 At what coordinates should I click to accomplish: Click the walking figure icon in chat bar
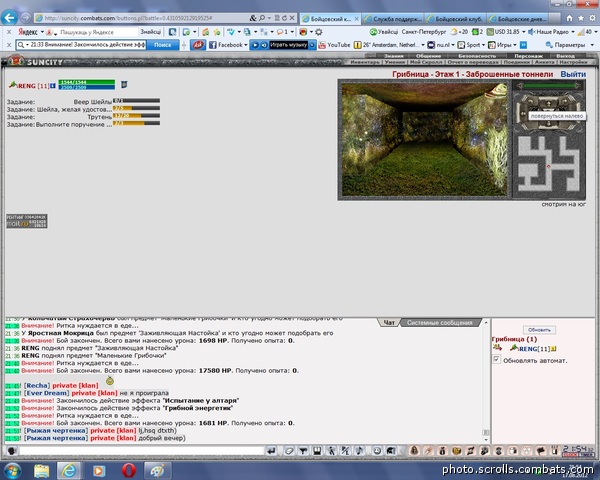(x=331, y=451)
